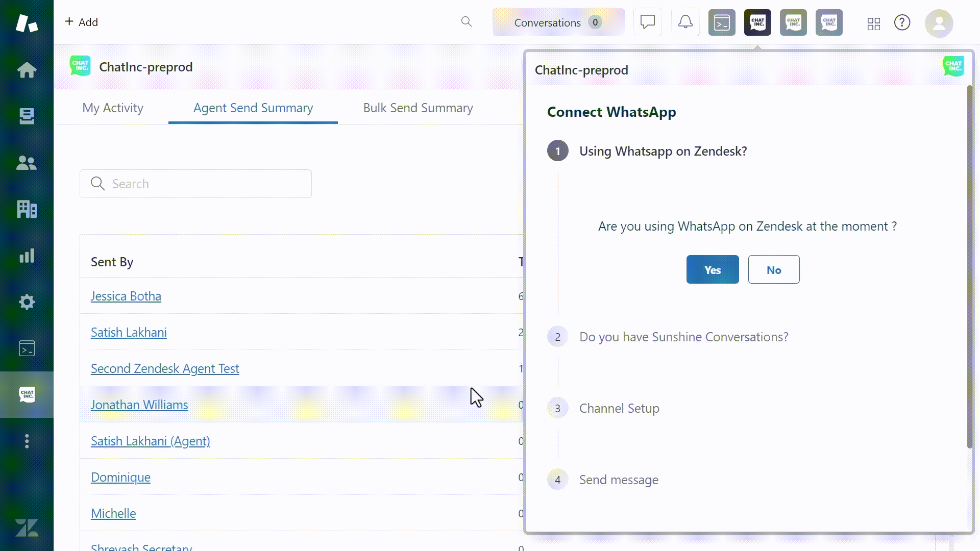Click the notifications bell icon
The height and width of the screenshot is (551, 980).
point(685,22)
